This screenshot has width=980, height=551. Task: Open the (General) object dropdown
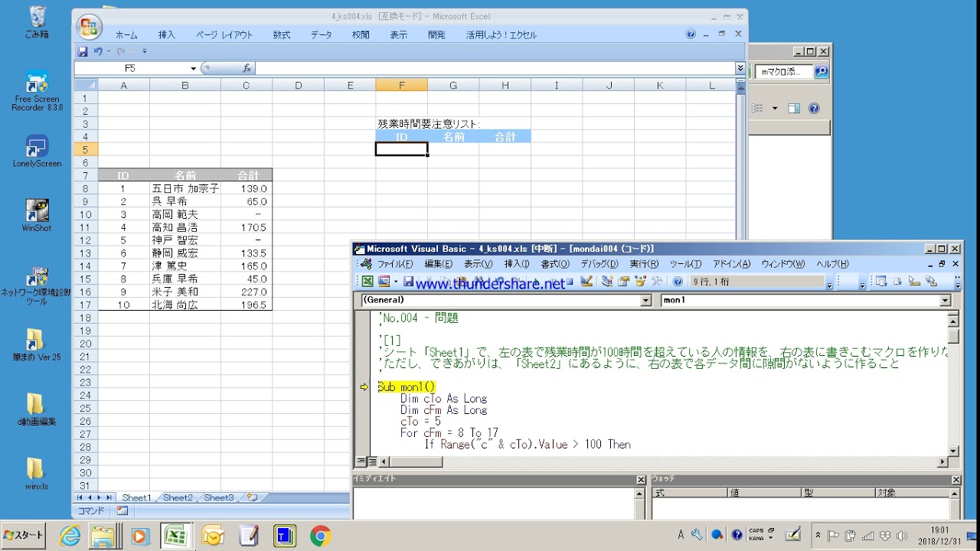(645, 301)
